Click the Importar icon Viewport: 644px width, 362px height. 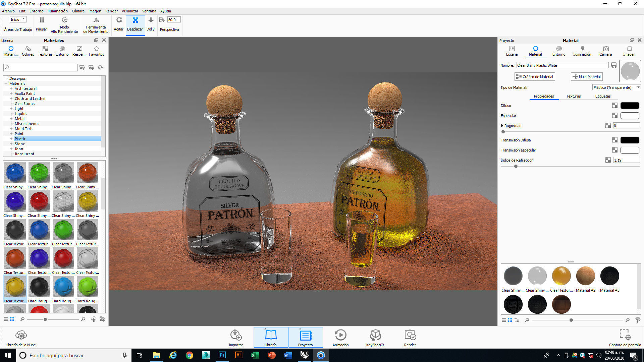coord(236,335)
